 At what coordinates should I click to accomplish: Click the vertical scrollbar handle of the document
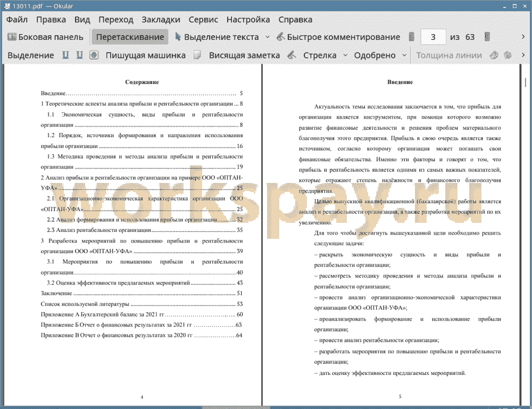coord(525,82)
